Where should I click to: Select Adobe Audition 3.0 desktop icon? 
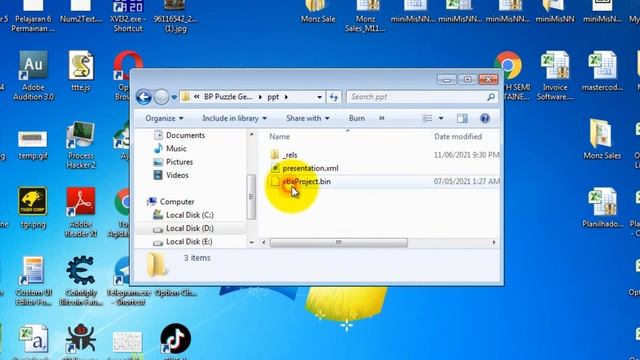[33, 76]
